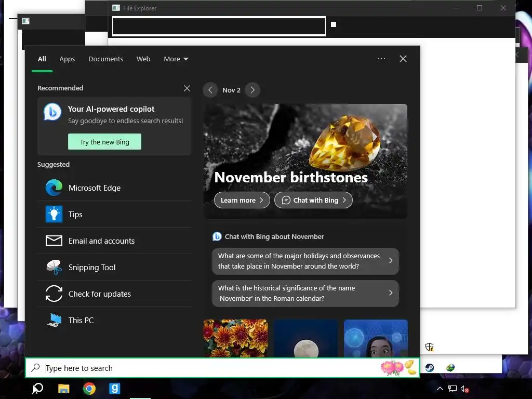Click the Windows Security shield tray icon

[430, 347]
